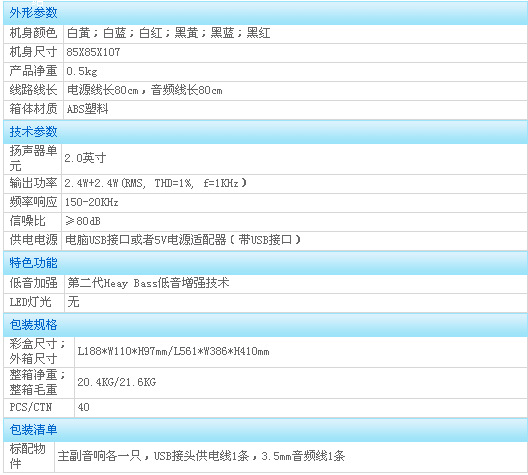The height and width of the screenshot is (475, 528).
Task: Select the 输出功率 label
Action: [33, 183]
